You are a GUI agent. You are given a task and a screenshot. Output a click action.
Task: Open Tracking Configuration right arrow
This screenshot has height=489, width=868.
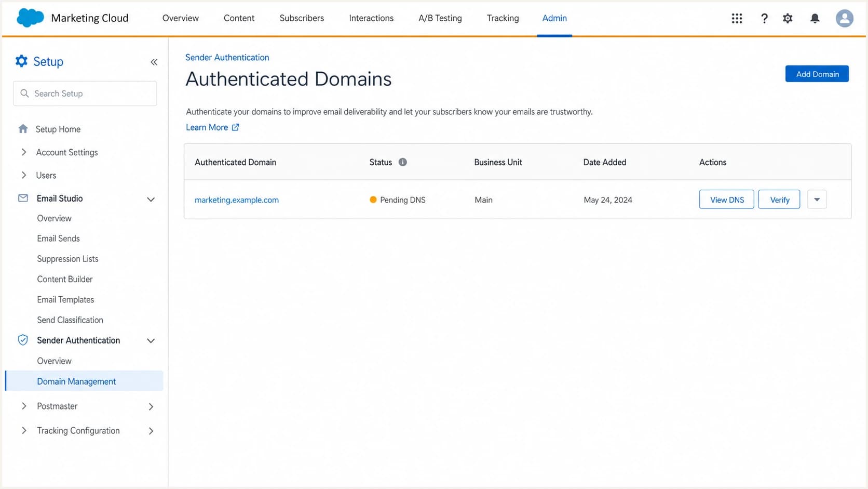point(151,431)
